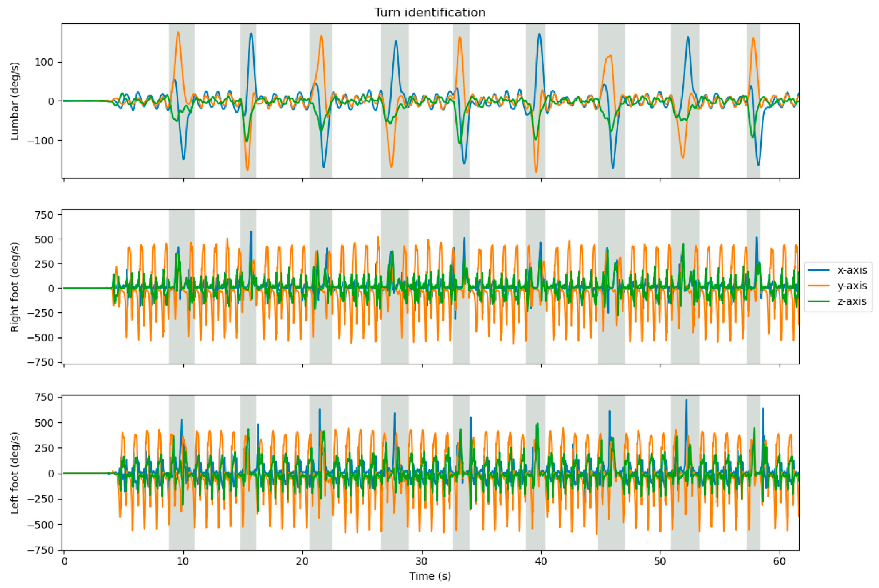This screenshot has height=588, width=879.
Task: Click the '500' tick label on Right foot plot
Action: 44,239
